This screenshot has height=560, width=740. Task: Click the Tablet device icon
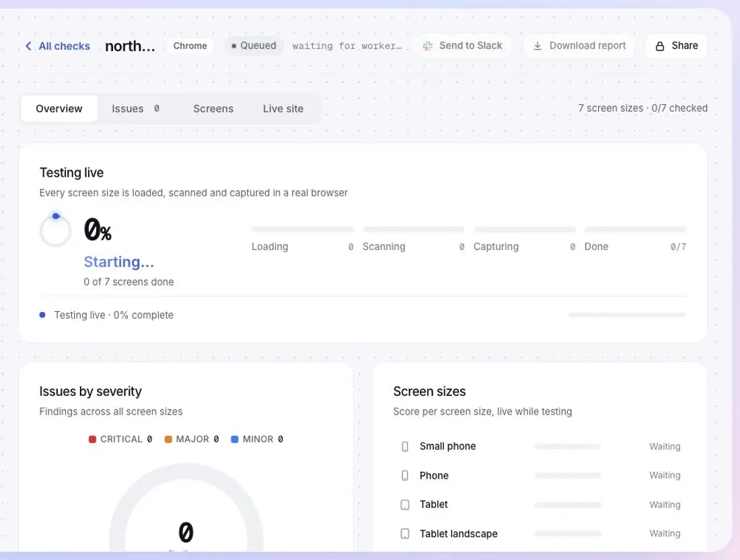405,505
